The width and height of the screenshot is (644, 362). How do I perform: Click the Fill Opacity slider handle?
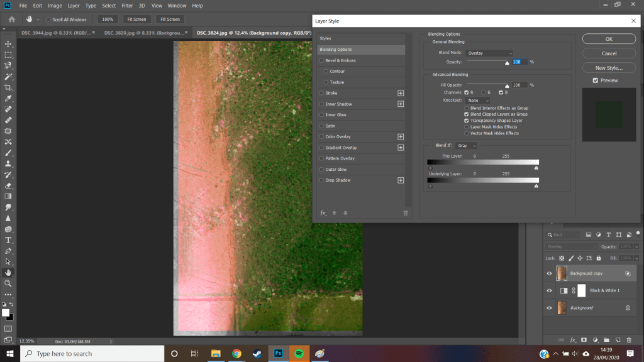pos(507,86)
